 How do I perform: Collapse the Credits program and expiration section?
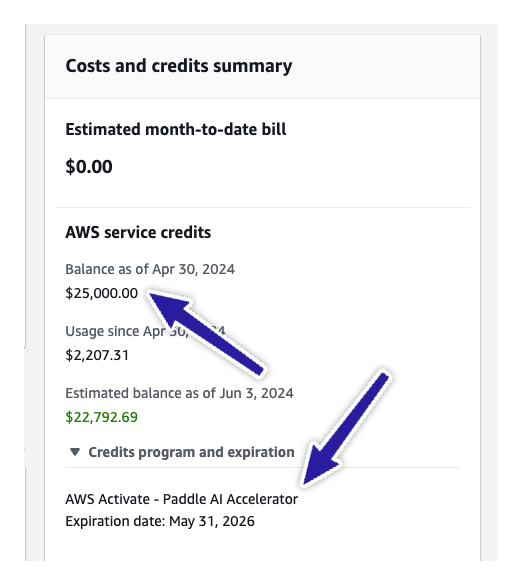point(182,452)
